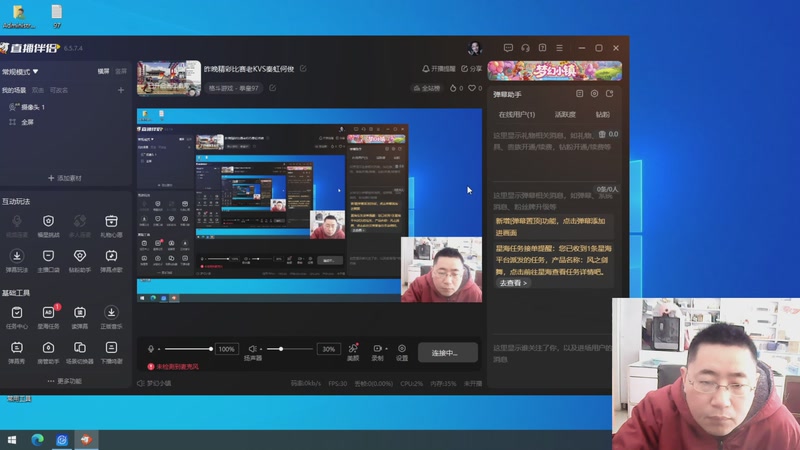This screenshot has width=800, height=450.
Task: Click the message icon in title bar
Action: (508, 48)
